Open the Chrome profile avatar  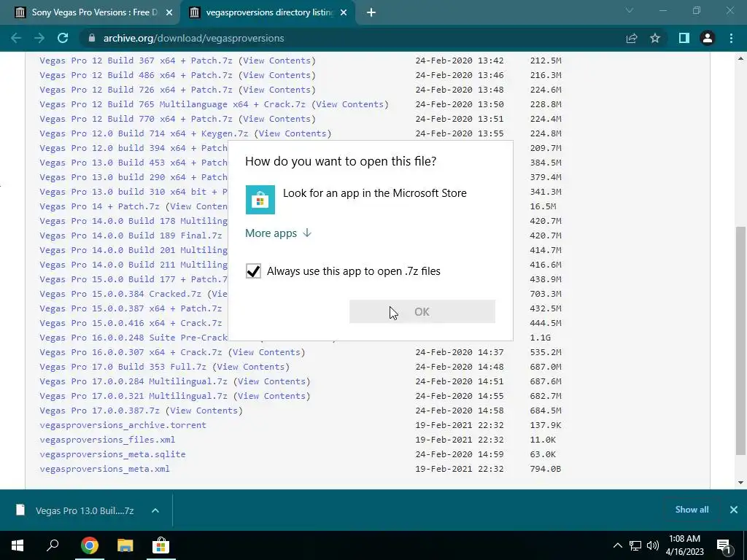(708, 38)
